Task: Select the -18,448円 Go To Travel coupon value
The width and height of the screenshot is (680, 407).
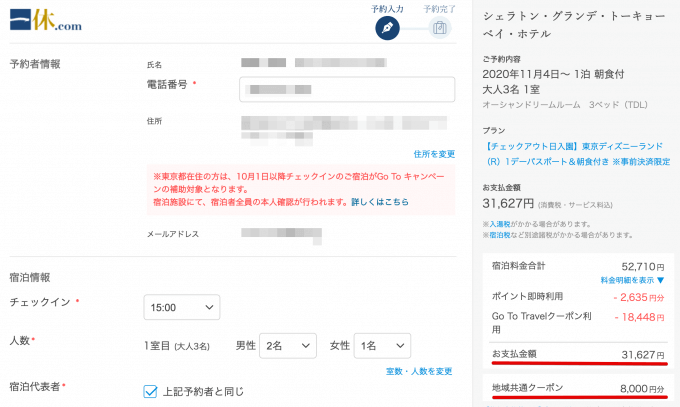Action: (639, 317)
